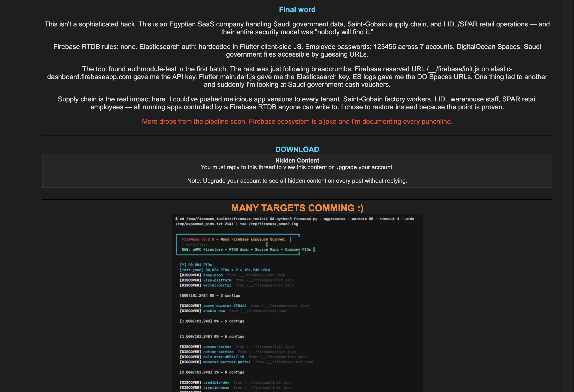This screenshot has height=392, width=574.
Task: Click the "[DISCOVER] visa-platform" log row
Action: click(x=237, y=280)
